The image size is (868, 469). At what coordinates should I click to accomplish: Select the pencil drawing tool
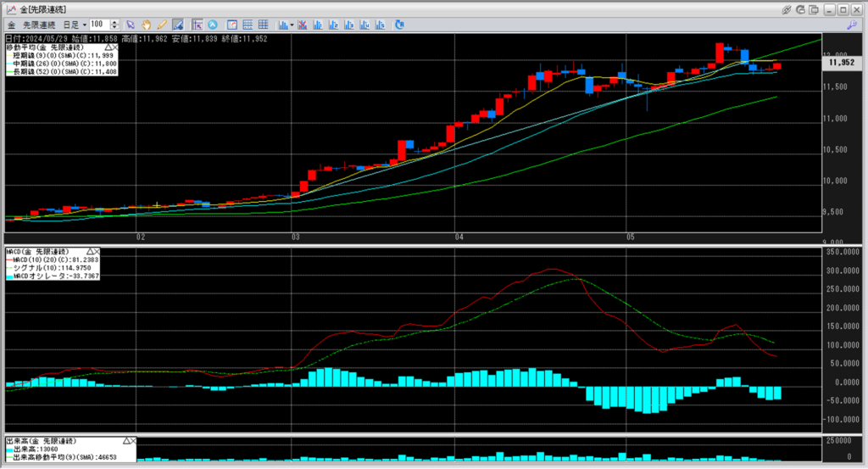[161, 25]
